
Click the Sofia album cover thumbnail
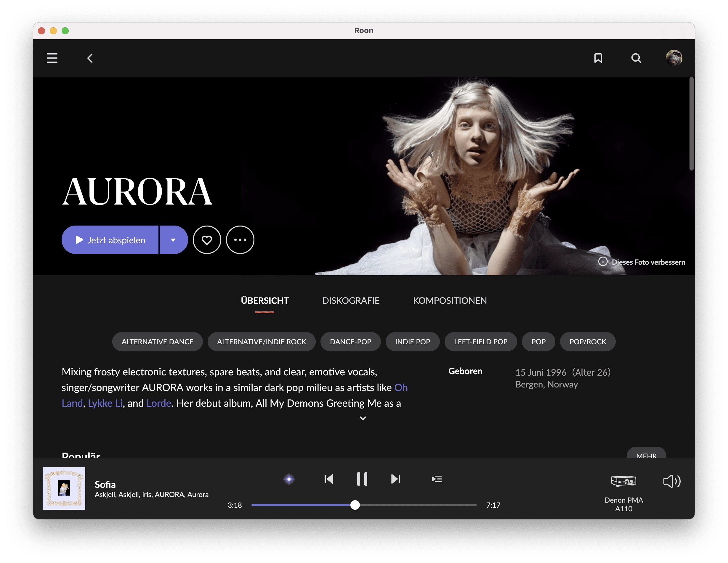[64, 488]
